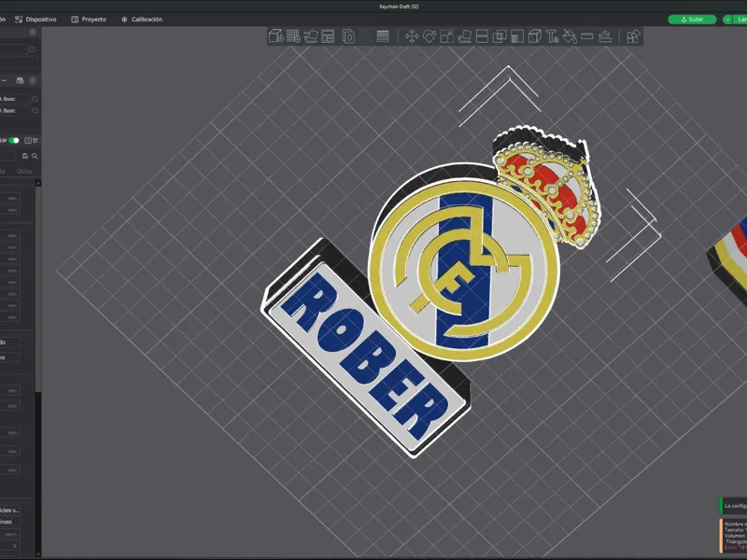Click the process preset selection field

8,156
